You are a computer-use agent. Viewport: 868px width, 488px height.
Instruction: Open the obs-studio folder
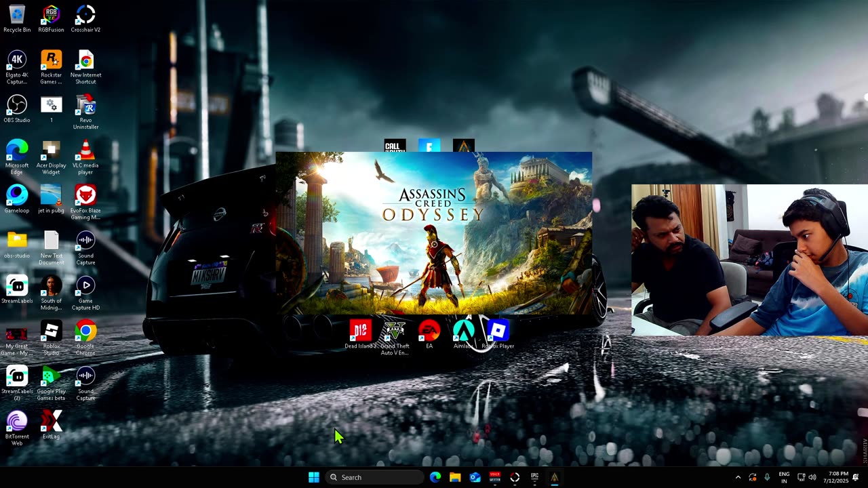coord(17,245)
